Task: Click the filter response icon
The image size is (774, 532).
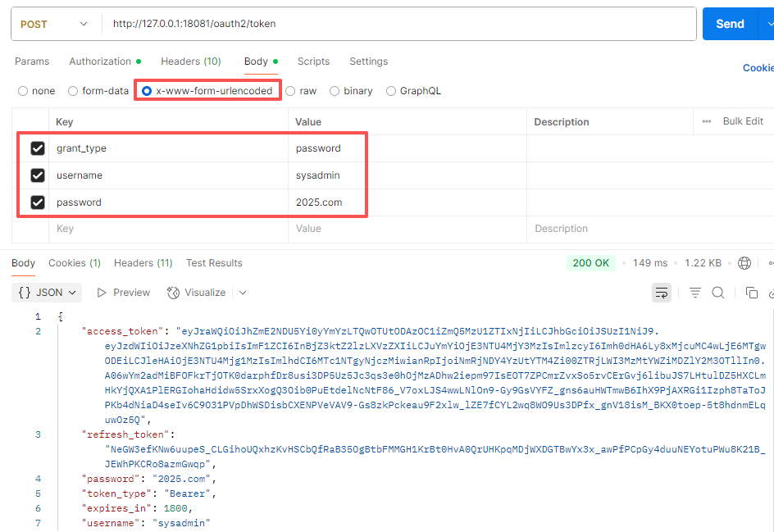Action: click(x=695, y=293)
